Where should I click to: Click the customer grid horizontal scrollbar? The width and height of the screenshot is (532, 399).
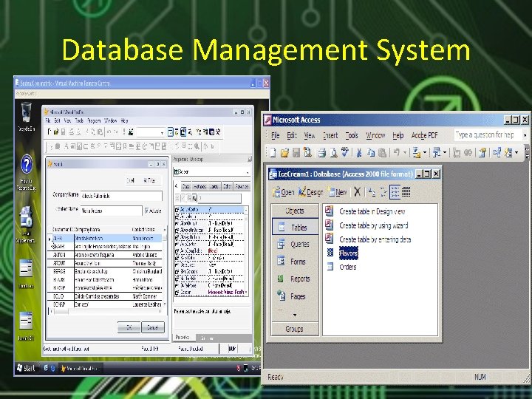tap(106, 311)
